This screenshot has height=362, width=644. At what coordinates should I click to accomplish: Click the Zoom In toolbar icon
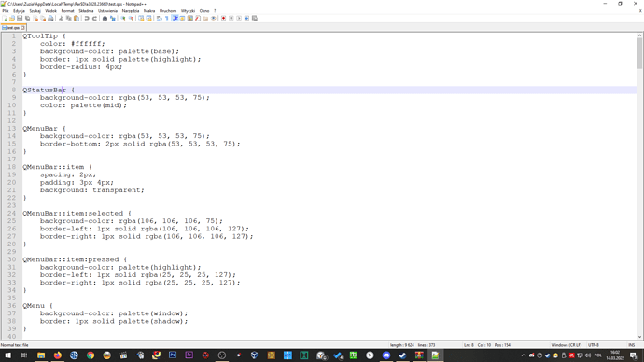tap(123, 18)
